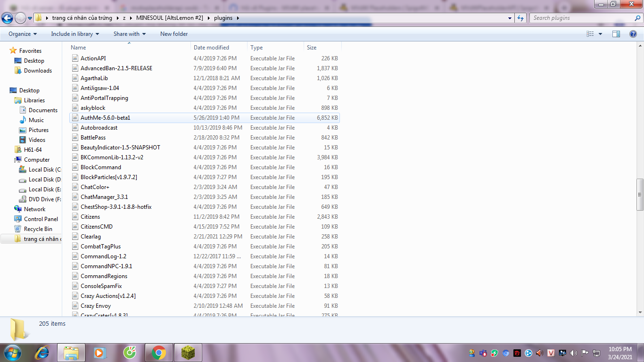Go back using the Back arrow button
The width and height of the screenshot is (644, 362).
click(7, 18)
